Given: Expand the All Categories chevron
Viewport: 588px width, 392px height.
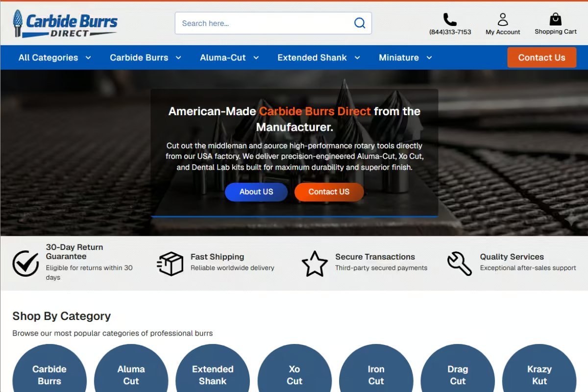Looking at the screenshot, I should 88,58.
